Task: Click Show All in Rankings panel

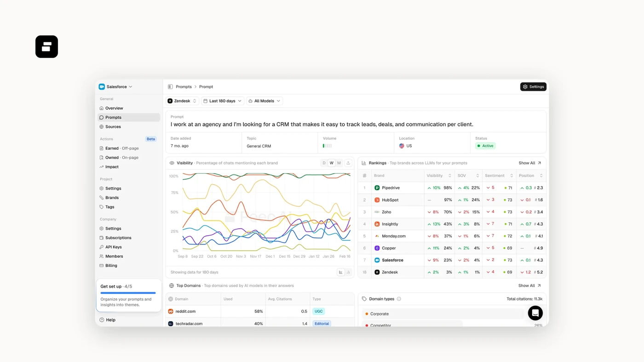Action: [x=530, y=163]
